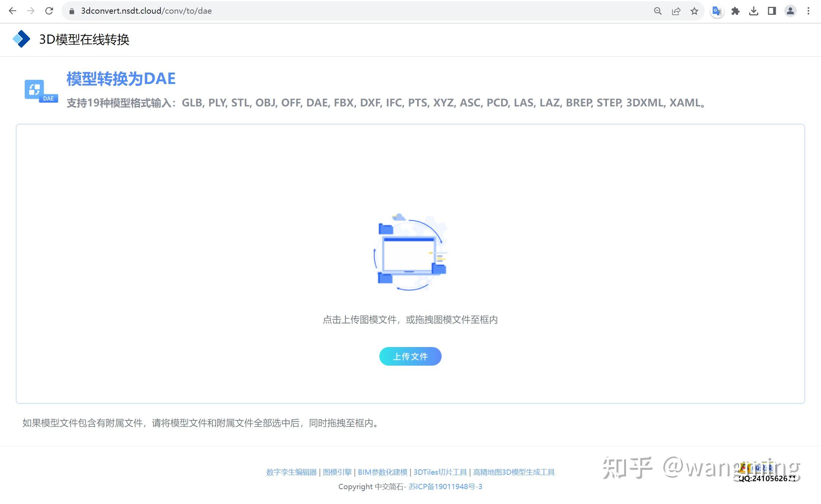821x504 pixels.
Task: Click the 3DTiles切片工具 link
Action: (x=440, y=472)
